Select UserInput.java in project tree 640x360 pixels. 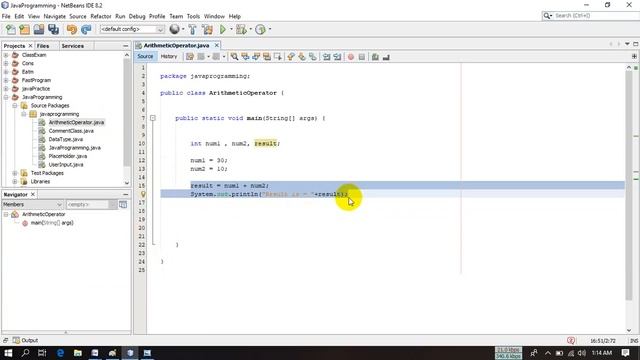(66, 164)
